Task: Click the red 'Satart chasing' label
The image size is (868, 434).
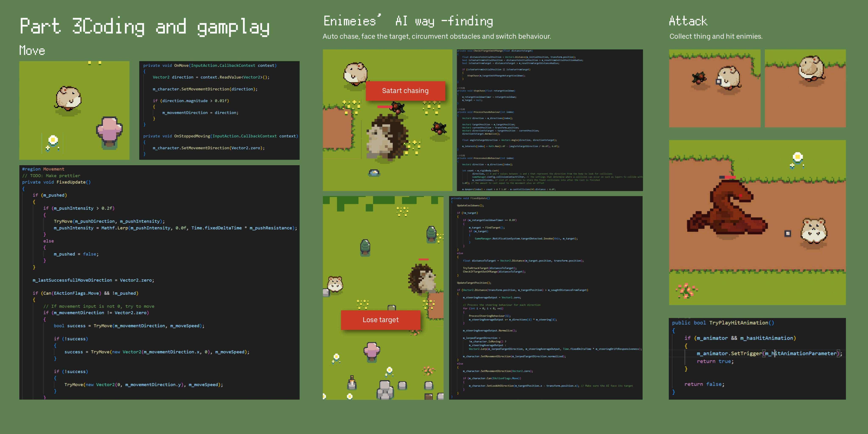Action: (x=405, y=91)
